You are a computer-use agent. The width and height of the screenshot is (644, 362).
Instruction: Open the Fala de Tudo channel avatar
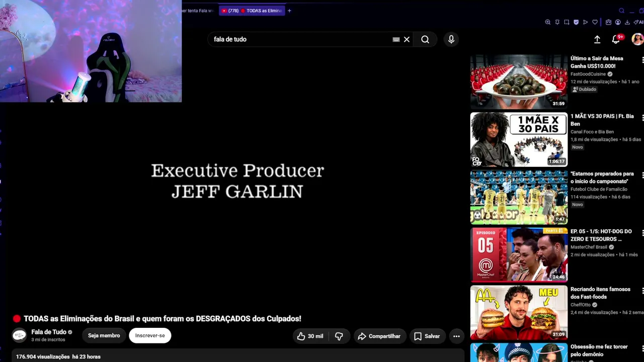pos(19,335)
